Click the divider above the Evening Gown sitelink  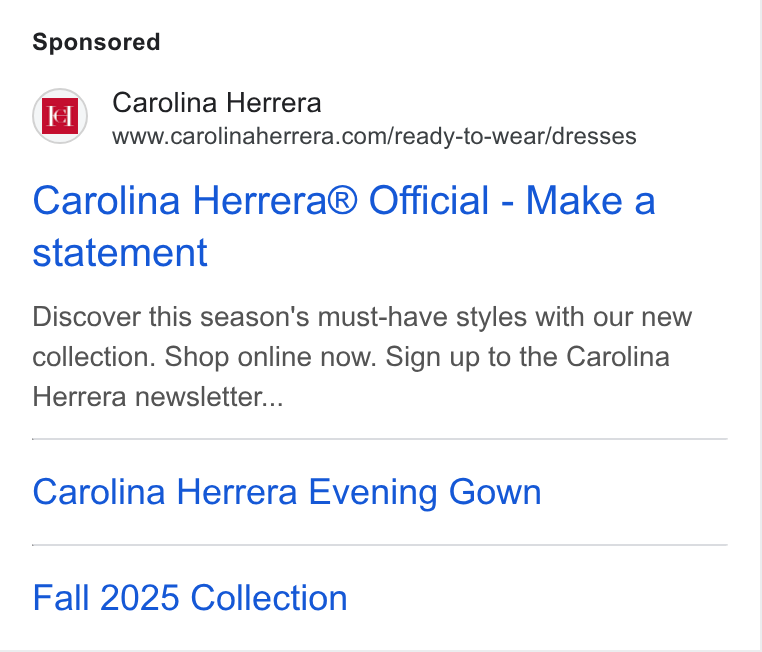tap(380, 439)
